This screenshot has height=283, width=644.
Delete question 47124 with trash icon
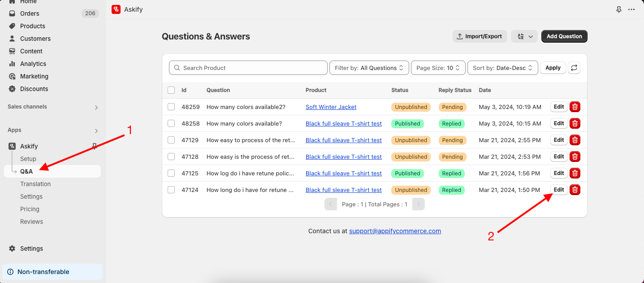click(575, 190)
